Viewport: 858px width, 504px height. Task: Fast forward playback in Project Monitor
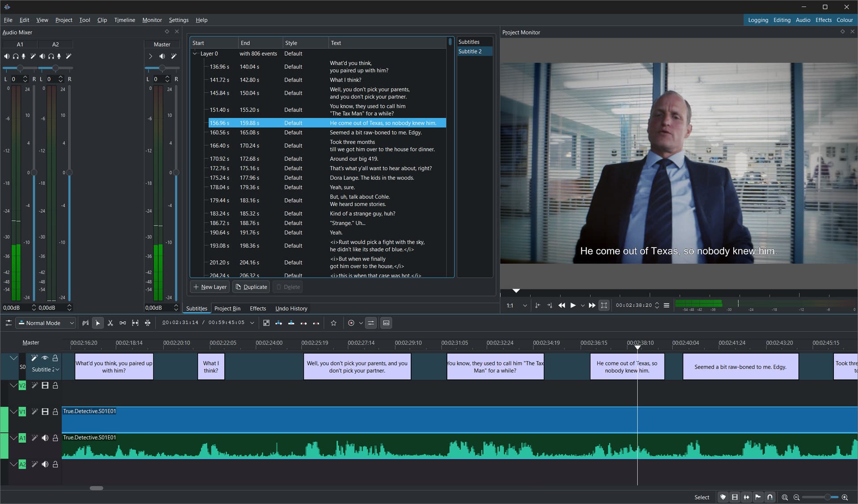tap(592, 306)
